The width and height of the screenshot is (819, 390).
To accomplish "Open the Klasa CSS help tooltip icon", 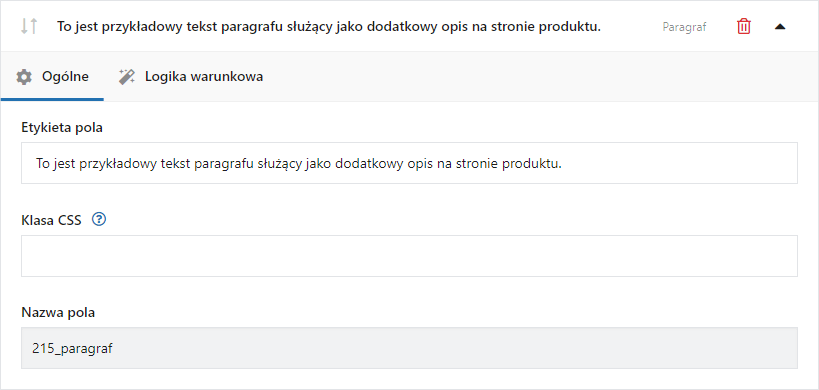I will pyautogui.click(x=99, y=220).
